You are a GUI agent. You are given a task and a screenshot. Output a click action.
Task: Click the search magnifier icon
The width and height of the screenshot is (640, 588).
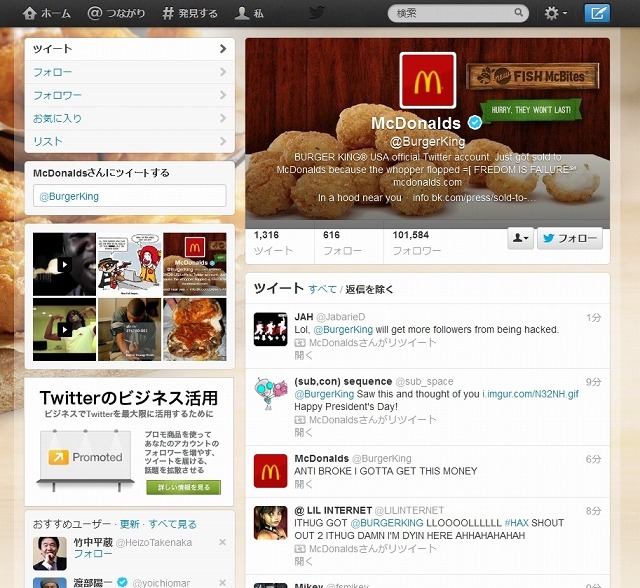click(x=518, y=13)
